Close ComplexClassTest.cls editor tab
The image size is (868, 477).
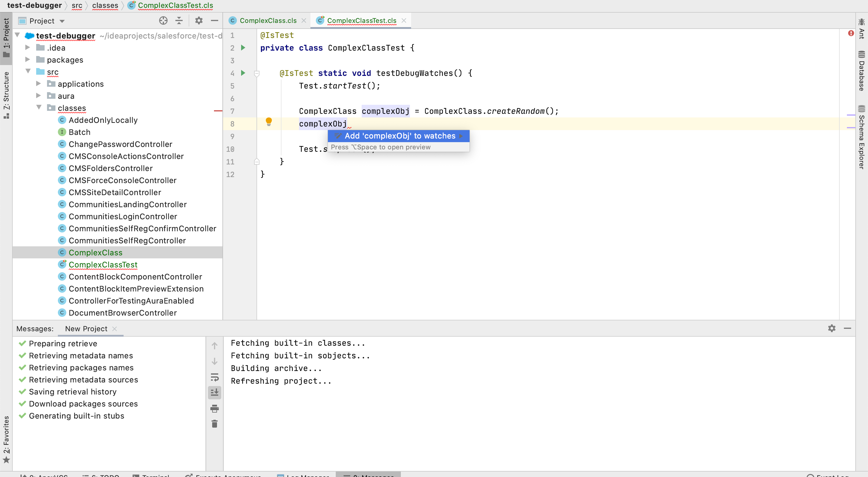click(404, 20)
